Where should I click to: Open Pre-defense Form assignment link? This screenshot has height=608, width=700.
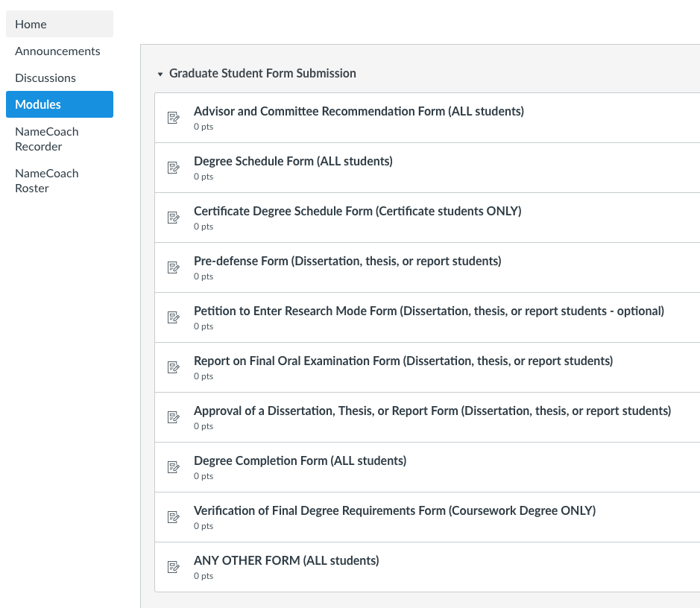click(x=347, y=261)
